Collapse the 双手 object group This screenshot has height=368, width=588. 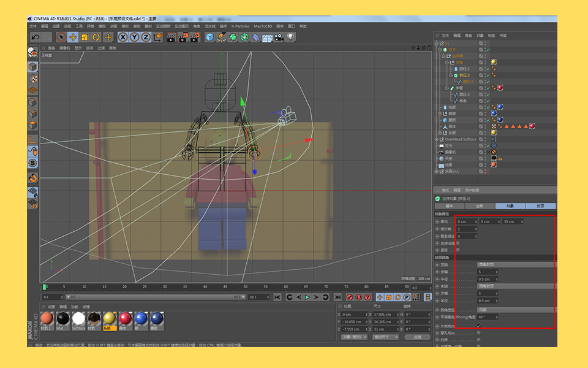coord(440,50)
